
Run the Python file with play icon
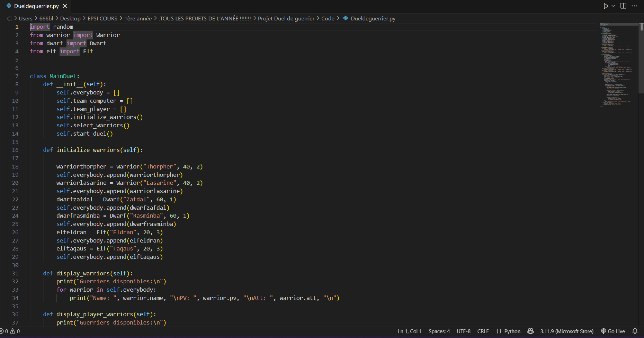606,6
